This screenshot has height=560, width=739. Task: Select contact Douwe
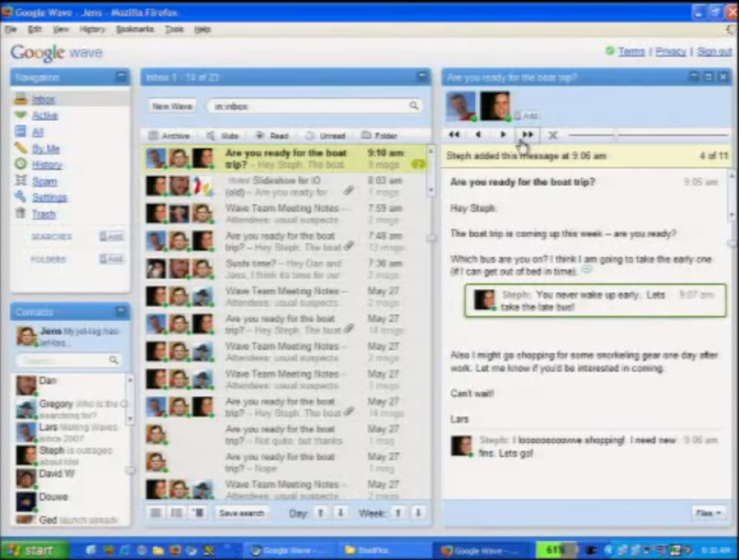coord(70,501)
